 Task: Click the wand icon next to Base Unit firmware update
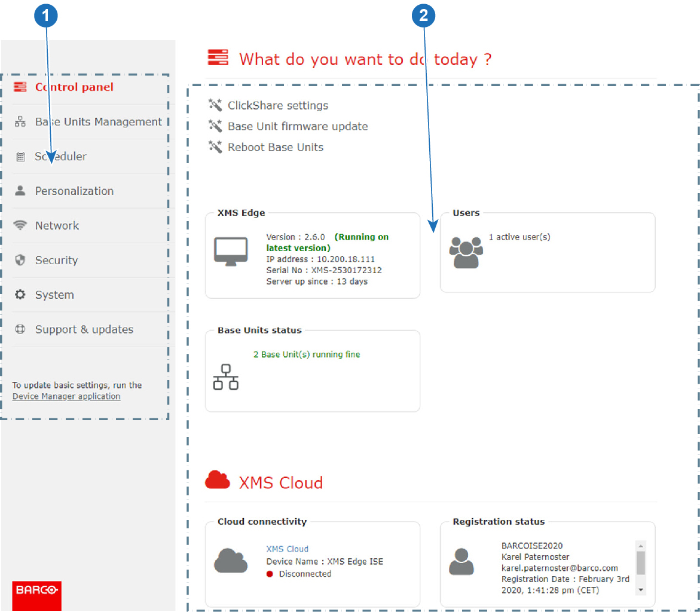pyautogui.click(x=215, y=126)
